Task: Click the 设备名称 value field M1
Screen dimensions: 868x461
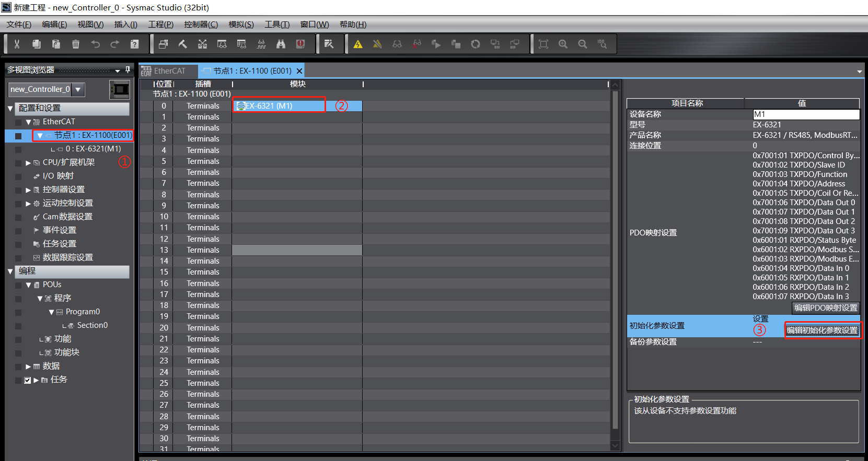Action: point(805,114)
